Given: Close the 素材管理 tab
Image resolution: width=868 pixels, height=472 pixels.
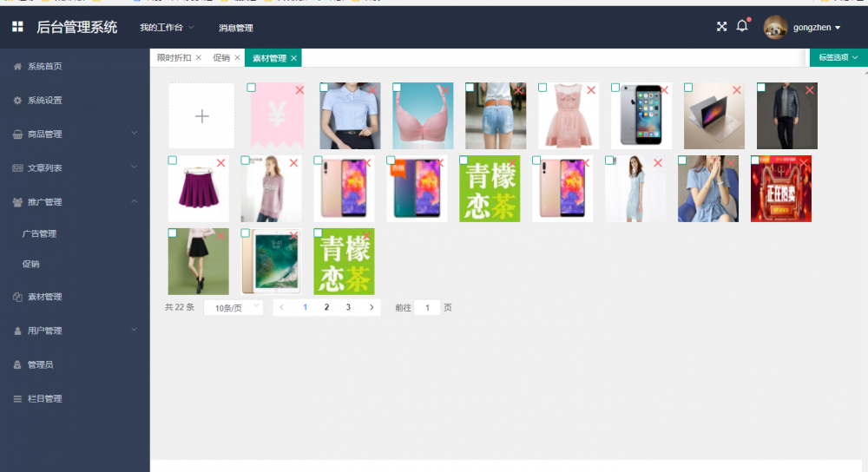Looking at the screenshot, I should pos(294,58).
